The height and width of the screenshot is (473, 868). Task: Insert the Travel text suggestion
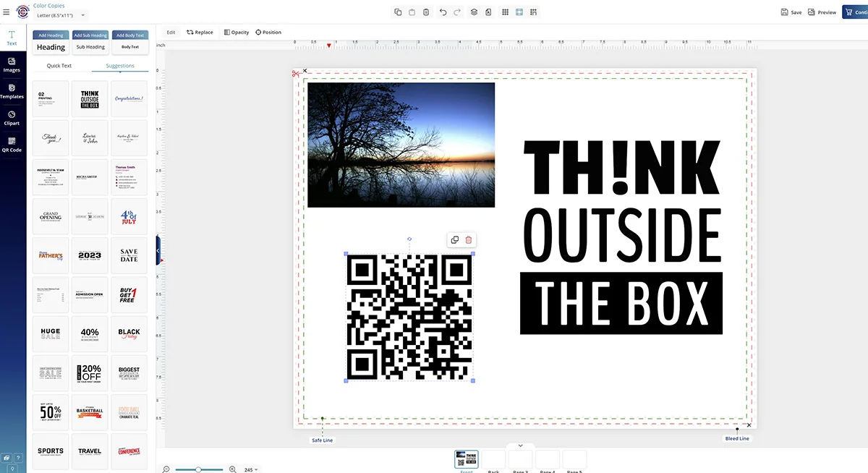click(x=90, y=451)
